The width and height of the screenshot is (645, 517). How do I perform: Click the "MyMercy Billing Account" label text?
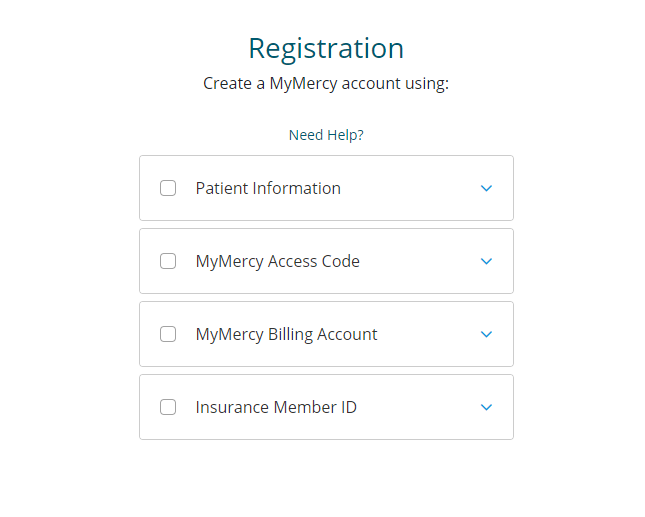(286, 334)
